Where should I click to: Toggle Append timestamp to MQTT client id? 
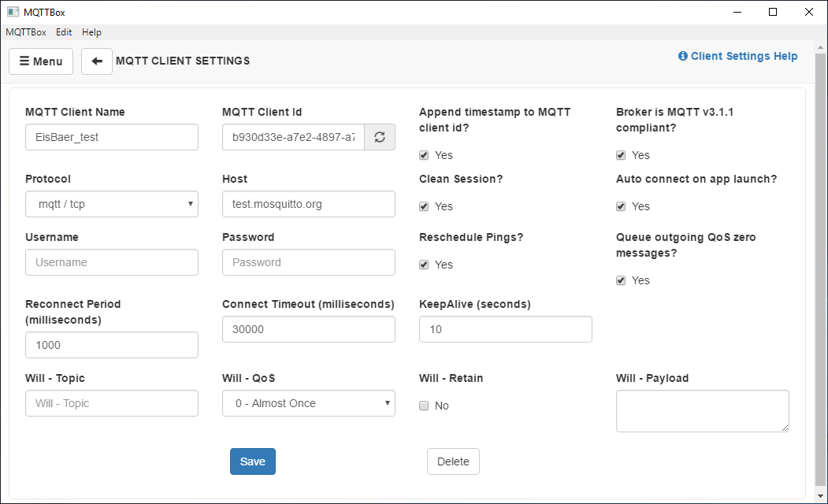click(x=424, y=155)
